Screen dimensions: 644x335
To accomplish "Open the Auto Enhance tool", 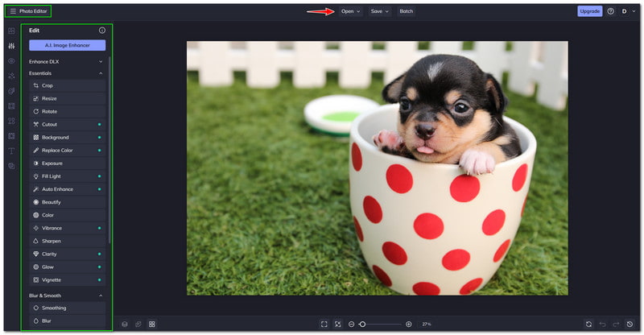I will click(68, 189).
